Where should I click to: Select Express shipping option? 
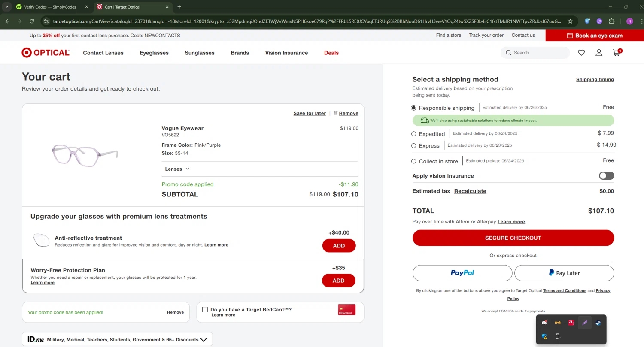point(414,146)
